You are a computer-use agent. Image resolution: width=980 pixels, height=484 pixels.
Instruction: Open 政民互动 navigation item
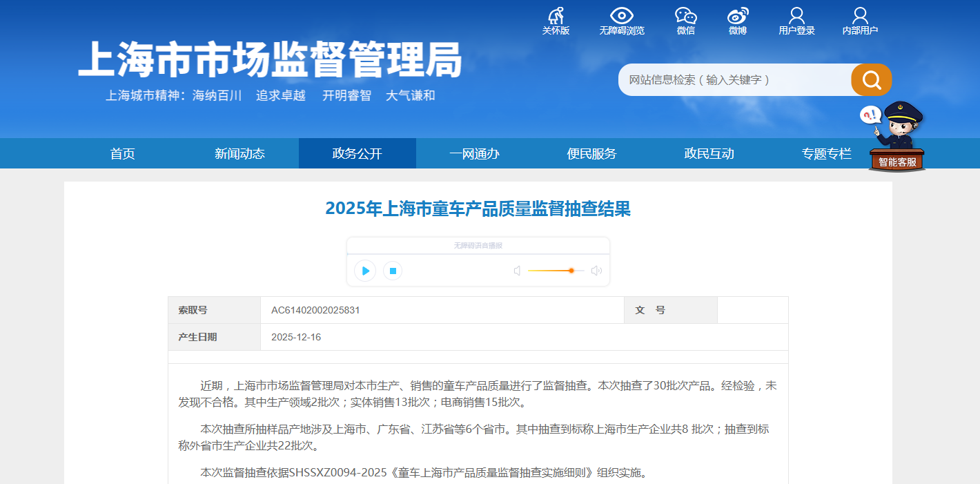709,153
